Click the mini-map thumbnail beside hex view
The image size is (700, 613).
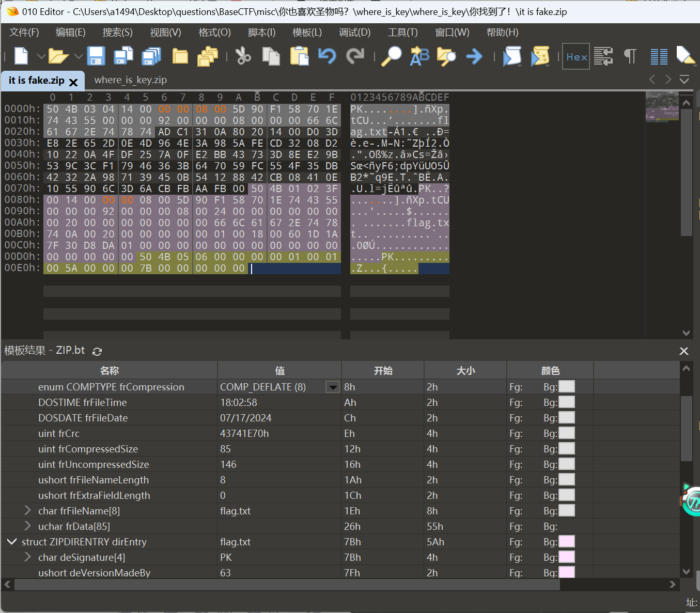(662, 107)
